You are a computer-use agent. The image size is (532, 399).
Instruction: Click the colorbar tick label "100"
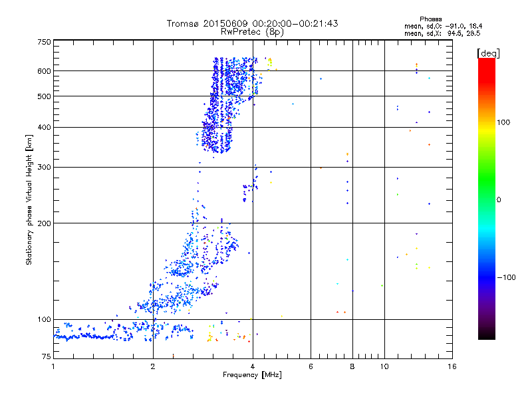pyautogui.click(x=503, y=122)
